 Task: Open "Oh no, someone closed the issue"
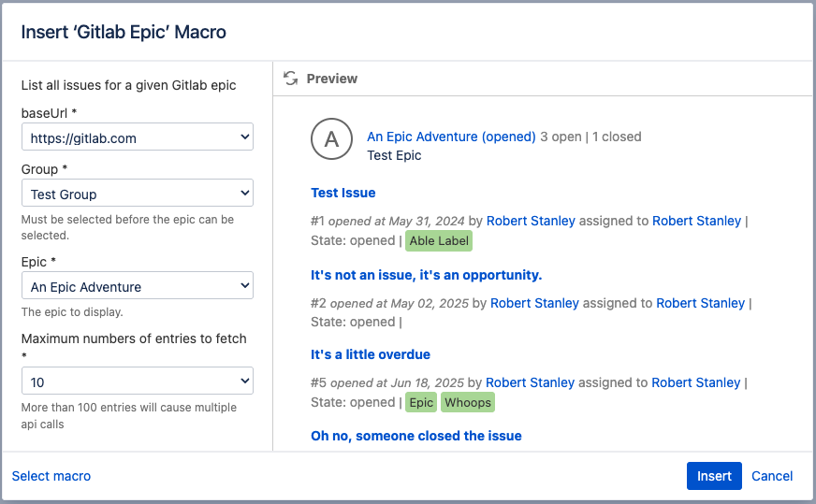pyautogui.click(x=415, y=435)
